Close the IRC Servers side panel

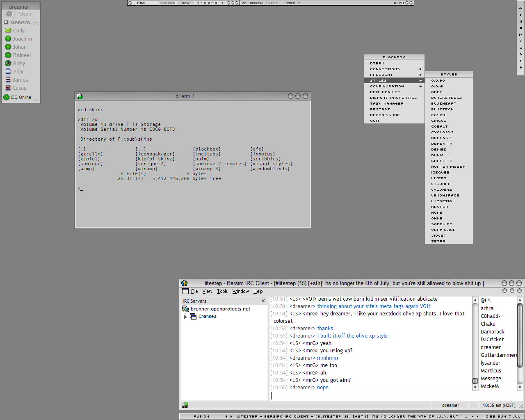[x=263, y=301]
